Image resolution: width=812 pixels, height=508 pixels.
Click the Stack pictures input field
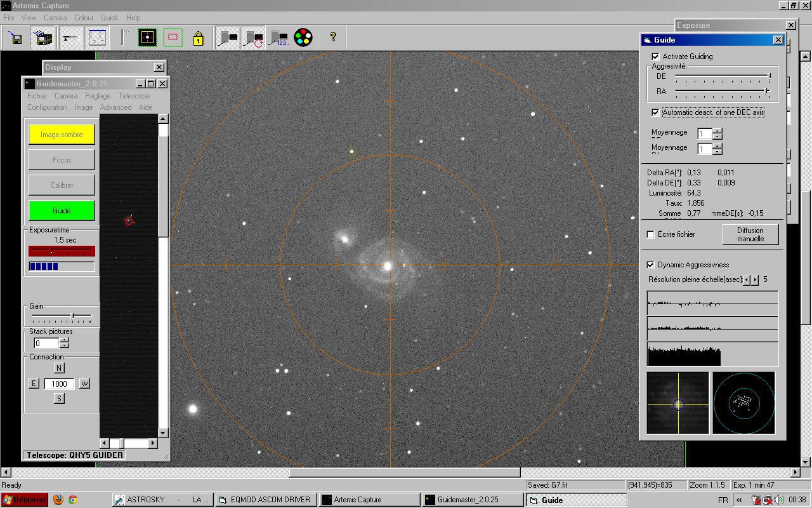pyautogui.click(x=46, y=344)
